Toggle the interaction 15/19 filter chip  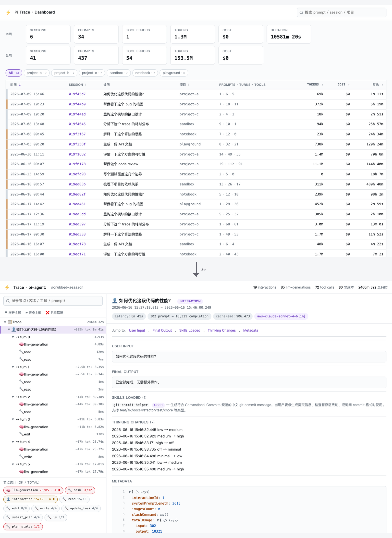[31, 499]
